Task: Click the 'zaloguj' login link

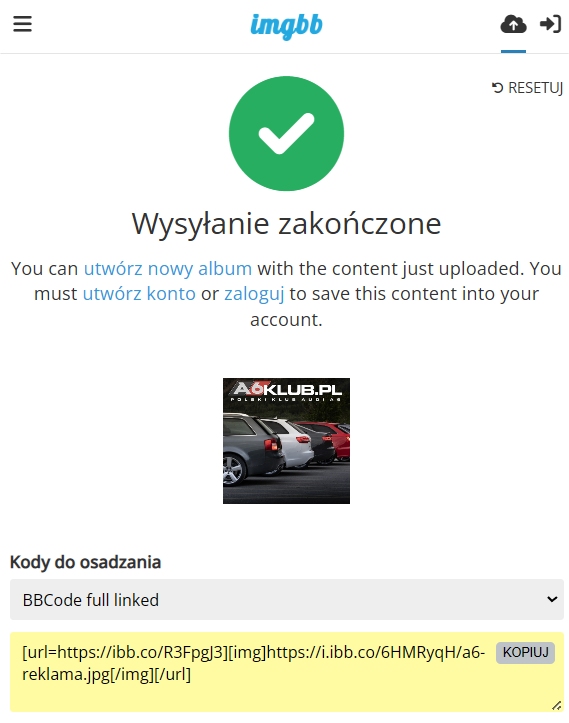Action: click(254, 294)
